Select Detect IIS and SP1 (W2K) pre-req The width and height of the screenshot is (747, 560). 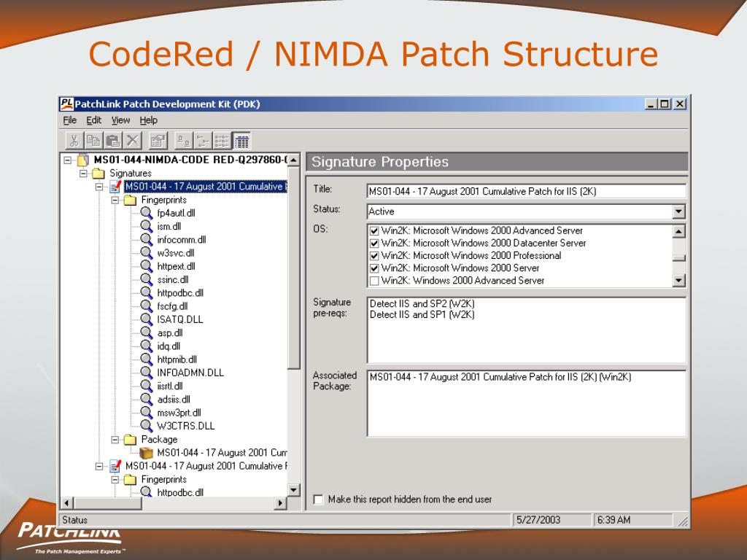[422, 314]
